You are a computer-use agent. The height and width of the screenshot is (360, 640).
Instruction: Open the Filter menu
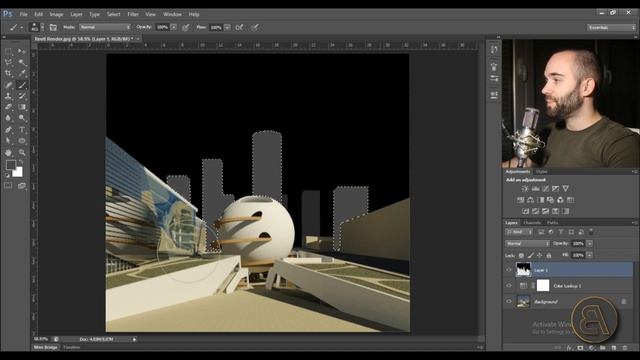pos(133,14)
